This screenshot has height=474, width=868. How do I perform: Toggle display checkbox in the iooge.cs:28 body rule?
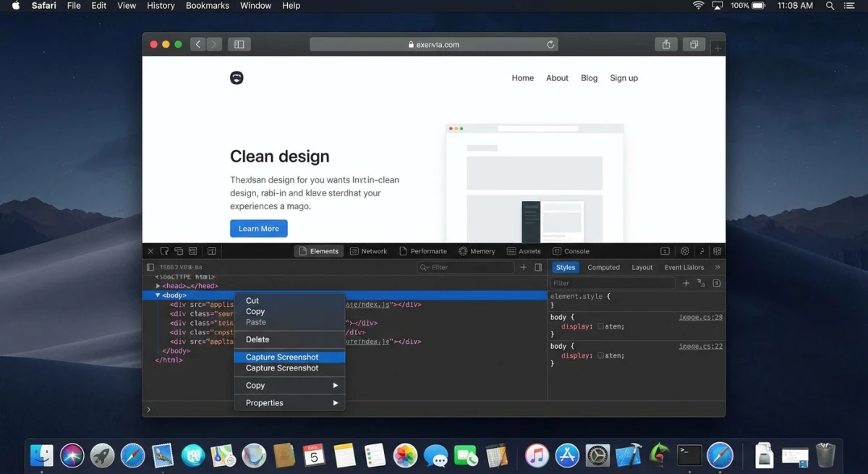click(600, 326)
